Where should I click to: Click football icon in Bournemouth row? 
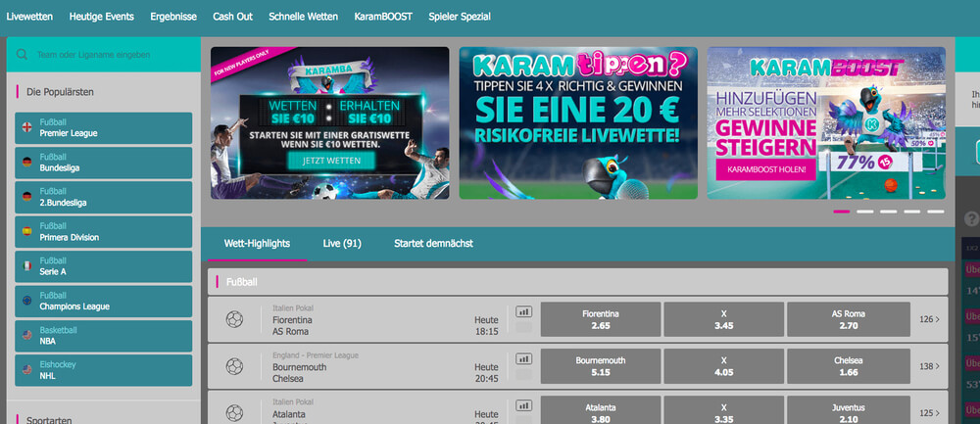point(234,366)
